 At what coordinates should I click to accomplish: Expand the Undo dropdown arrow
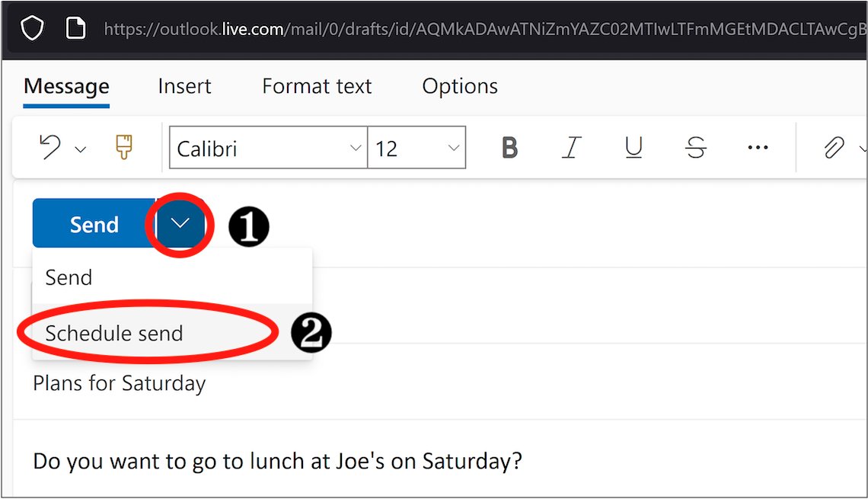point(81,149)
